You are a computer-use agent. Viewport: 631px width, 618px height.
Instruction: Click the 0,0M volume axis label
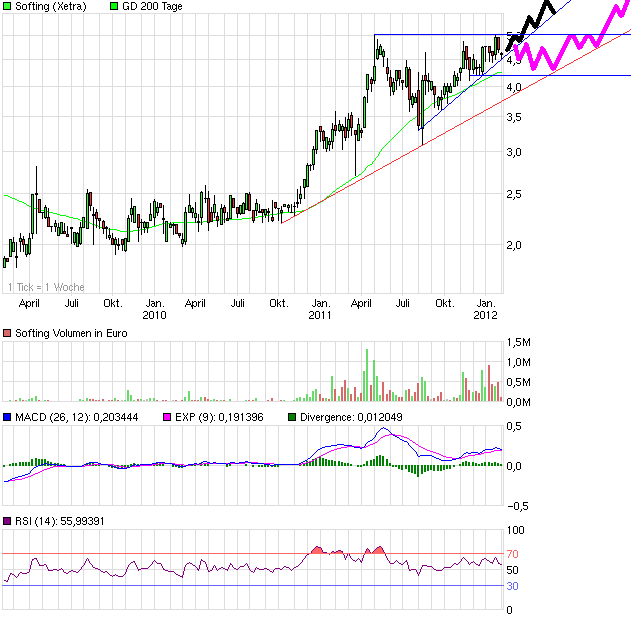pyautogui.click(x=519, y=402)
